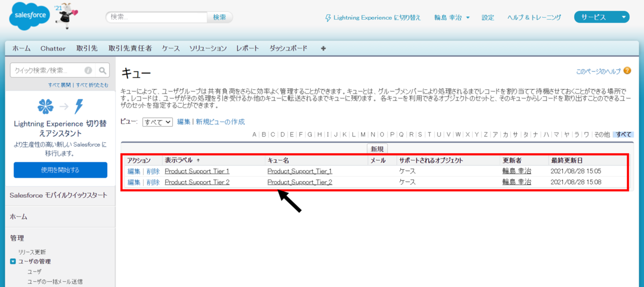The image size is (644, 287).
Task: Click the Salesforce cloud logo
Action: pos(30,17)
